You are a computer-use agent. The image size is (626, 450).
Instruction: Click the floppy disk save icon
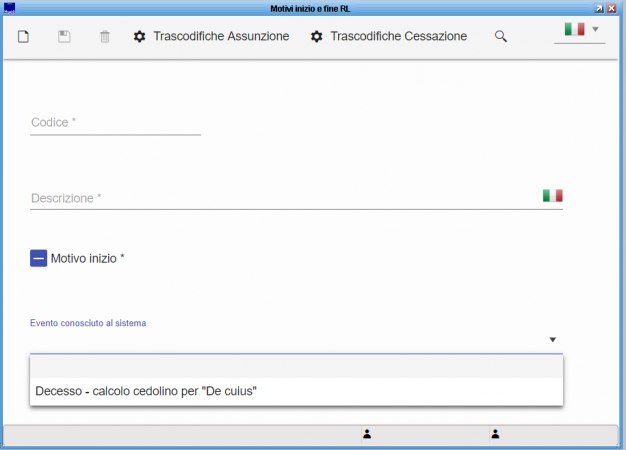click(x=64, y=37)
